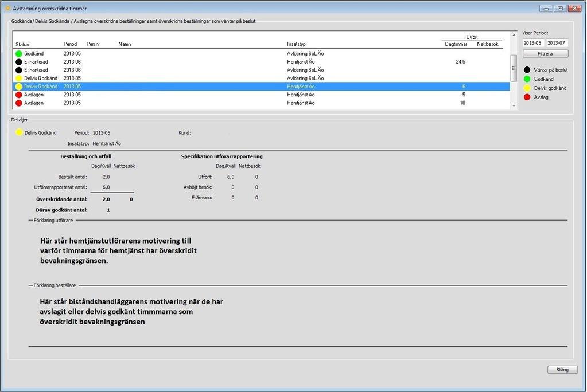
Task: Click the period end field 2013-07
Action: [557, 43]
